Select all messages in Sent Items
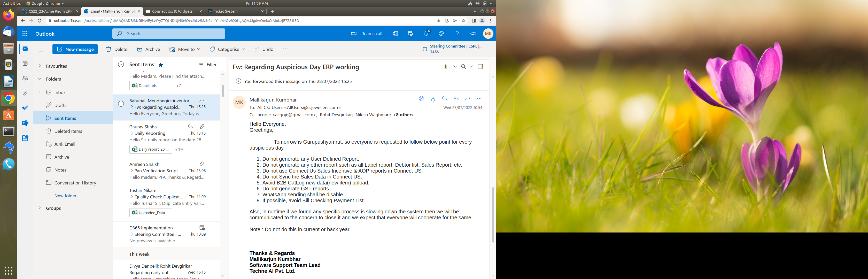The height and width of the screenshot is (279, 868). (x=121, y=64)
